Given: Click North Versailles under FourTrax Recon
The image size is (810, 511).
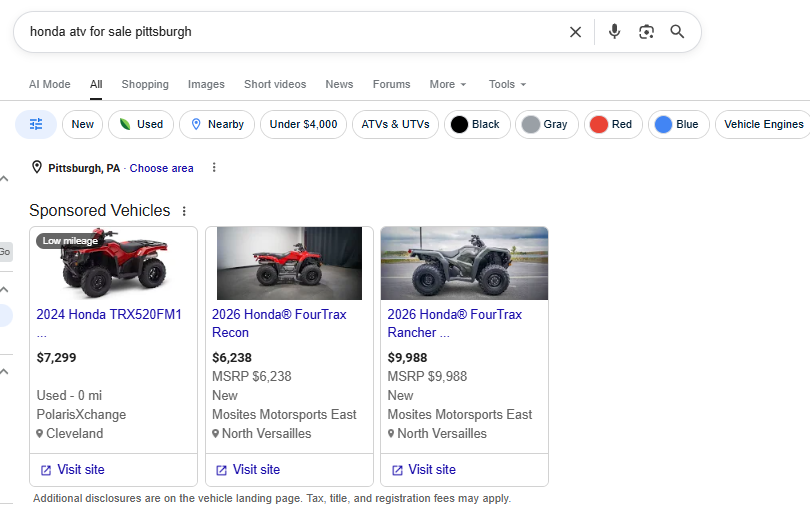Looking at the screenshot, I should (x=267, y=433).
